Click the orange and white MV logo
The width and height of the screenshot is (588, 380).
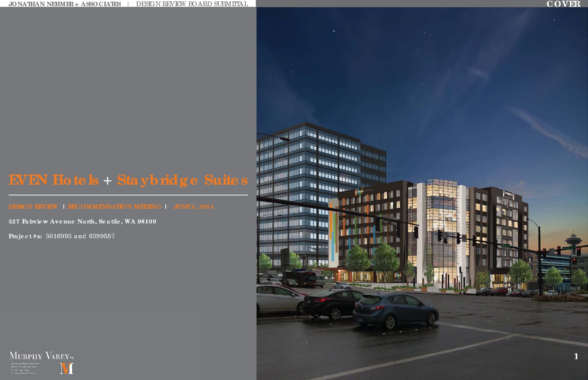67,368
